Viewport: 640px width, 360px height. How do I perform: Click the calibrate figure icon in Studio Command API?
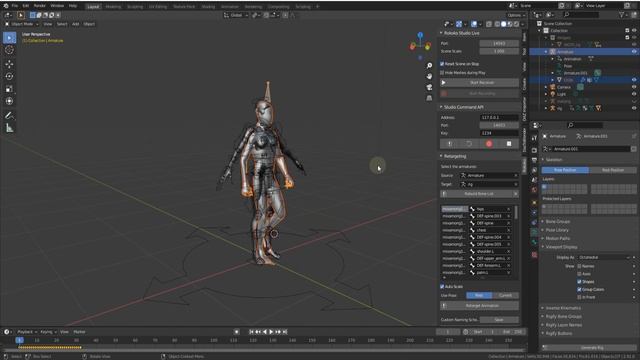pyautogui.click(x=450, y=144)
